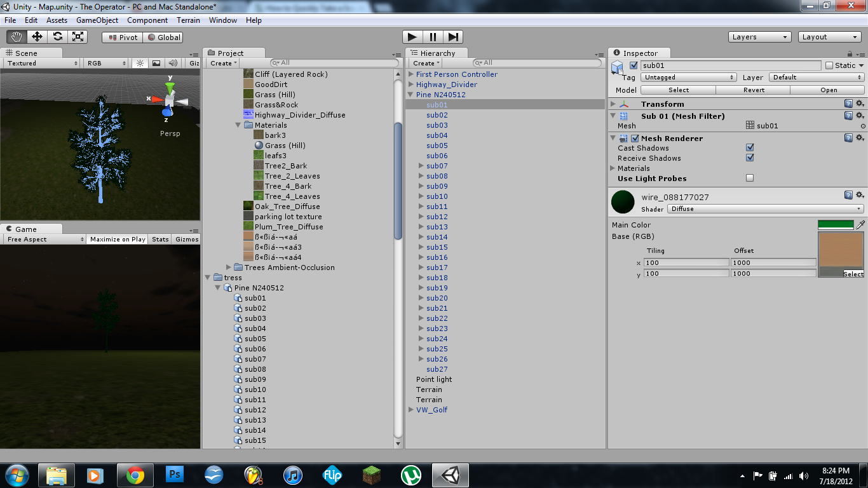Viewport: 868px width, 488px height.
Task: Click the Model Open button
Action: (829, 90)
